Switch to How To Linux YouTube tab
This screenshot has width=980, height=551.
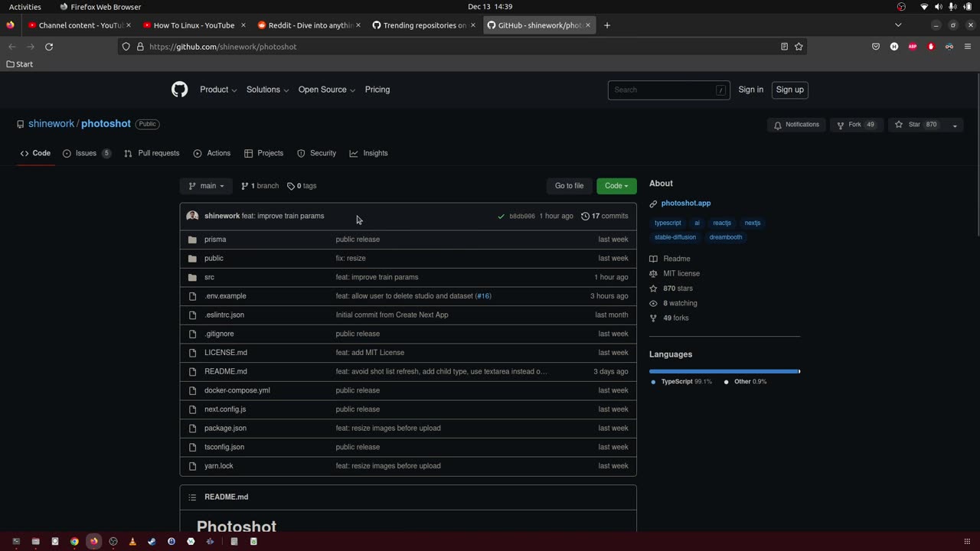coord(194,25)
